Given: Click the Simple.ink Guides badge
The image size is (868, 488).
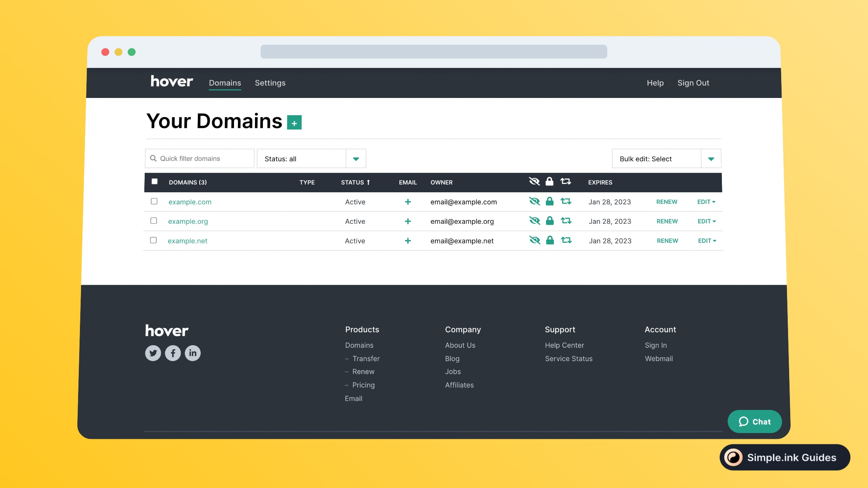Looking at the screenshot, I should point(785,457).
